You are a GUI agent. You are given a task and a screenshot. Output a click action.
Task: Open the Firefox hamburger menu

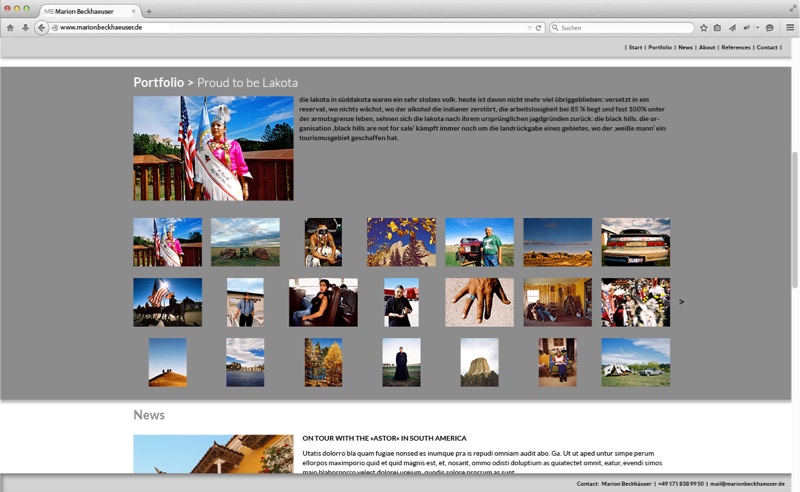(790, 28)
